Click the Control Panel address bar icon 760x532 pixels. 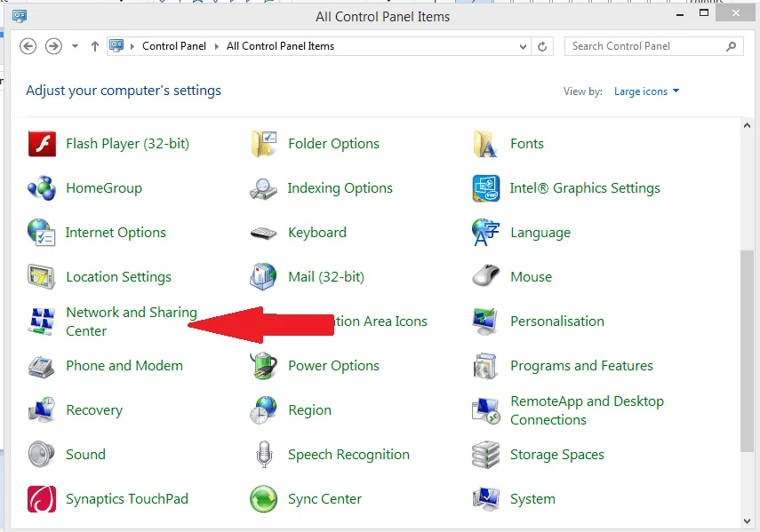click(x=116, y=46)
